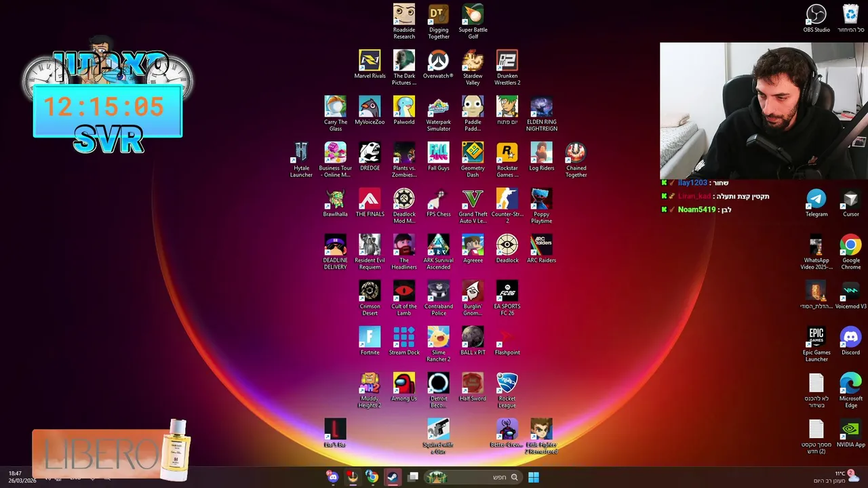Launch the Hytale Launcher icon
Image resolution: width=868 pixels, height=488 pixels.
click(x=301, y=160)
